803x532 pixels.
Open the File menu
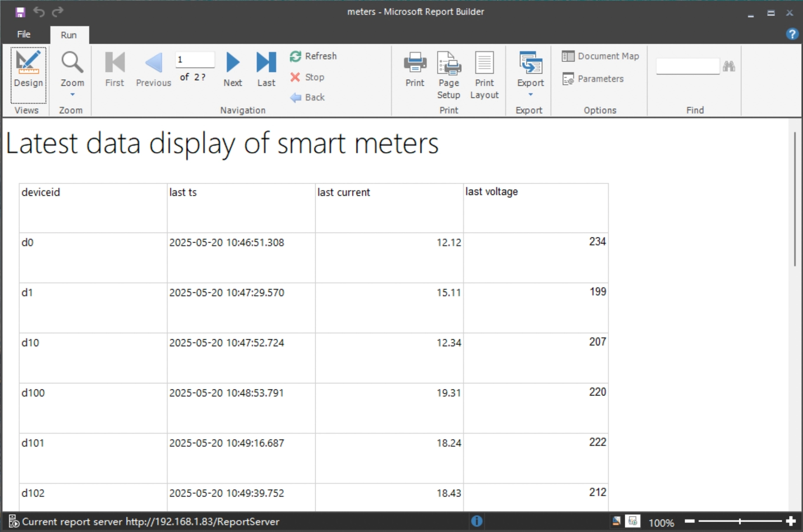[24, 35]
